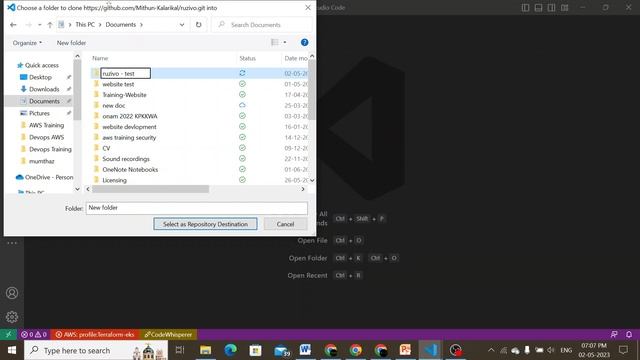640x360 pixels.
Task: Click the Folder name input field
Action: [196, 208]
